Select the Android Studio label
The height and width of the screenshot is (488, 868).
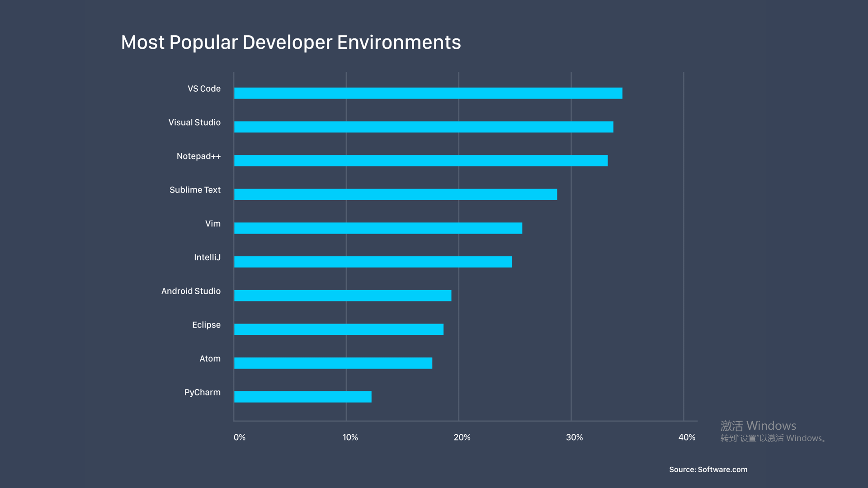(191, 291)
